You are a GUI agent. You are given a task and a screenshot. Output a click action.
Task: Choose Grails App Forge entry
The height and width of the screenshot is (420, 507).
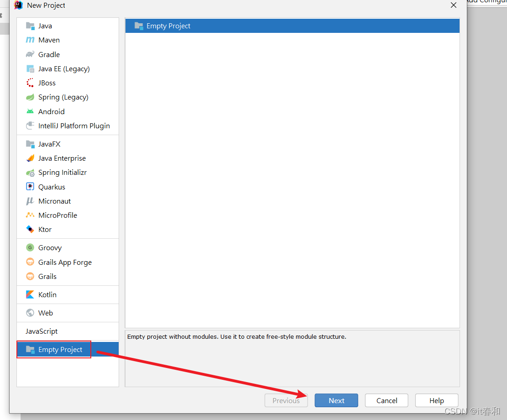[68, 262]
